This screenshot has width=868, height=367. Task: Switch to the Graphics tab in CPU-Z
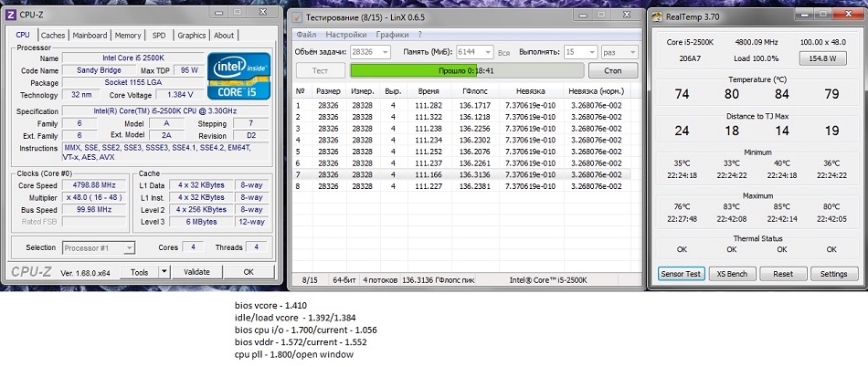click(192, 36)
